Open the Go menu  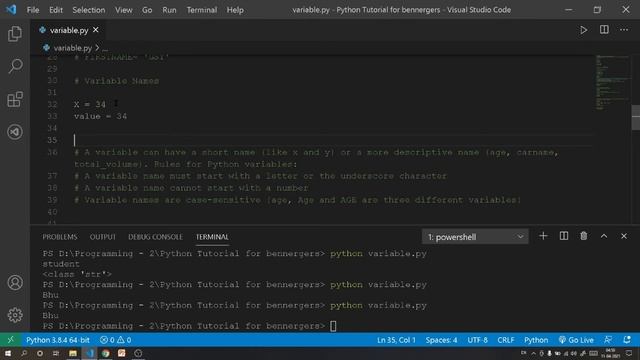pos(147,10)
